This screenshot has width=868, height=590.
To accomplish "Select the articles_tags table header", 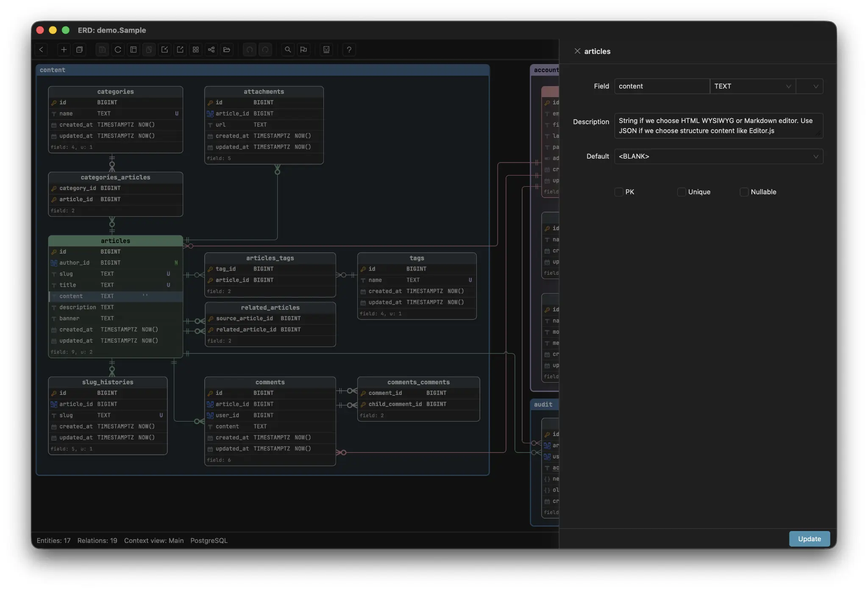I will coord(270,258).
